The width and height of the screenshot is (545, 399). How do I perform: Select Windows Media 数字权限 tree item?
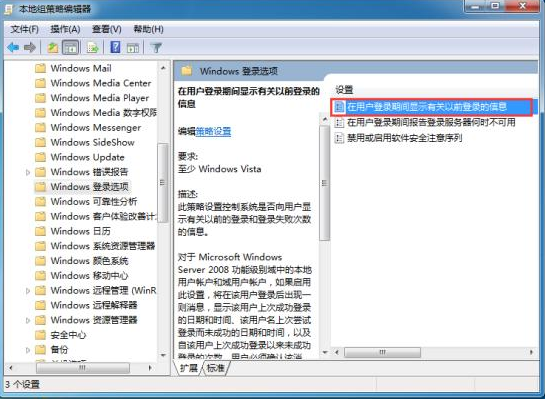(x=104, y=113)
